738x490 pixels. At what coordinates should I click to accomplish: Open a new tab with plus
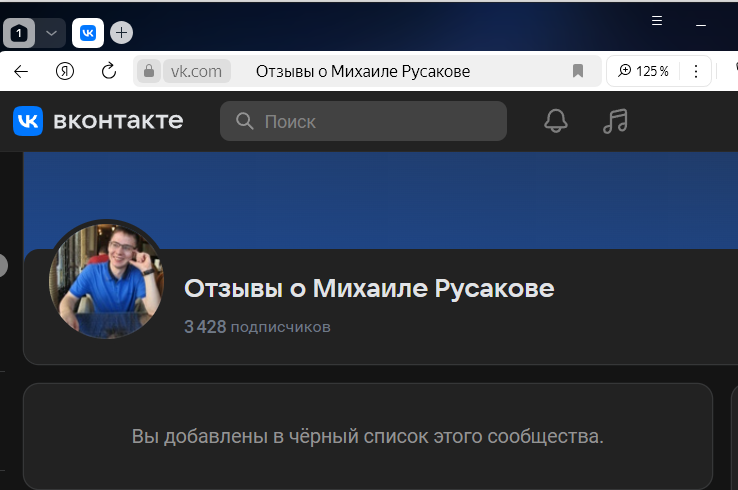pyautogui.click(x=121, y=32)
